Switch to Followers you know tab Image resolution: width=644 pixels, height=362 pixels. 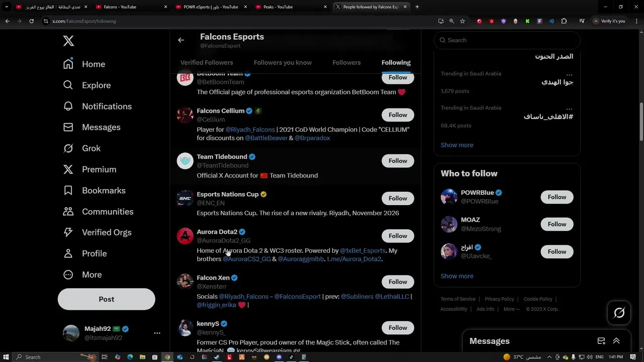(283, 62)
